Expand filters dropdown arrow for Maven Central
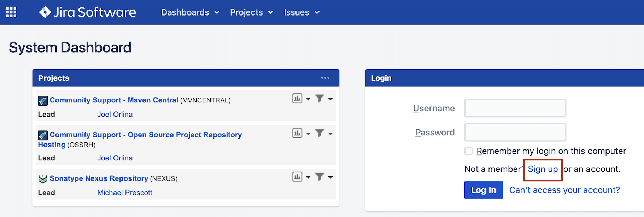Viewport: 644px width, 217px height. [x=330, y=99]
